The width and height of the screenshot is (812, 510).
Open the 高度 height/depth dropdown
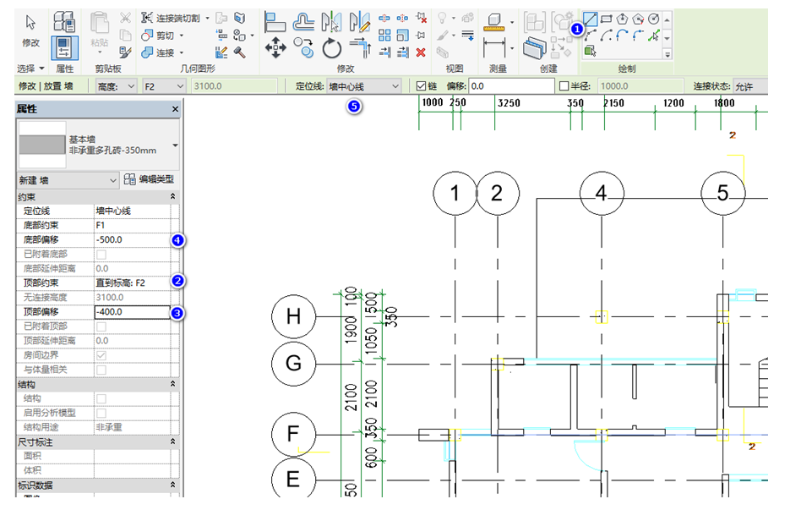coord(116,86)
